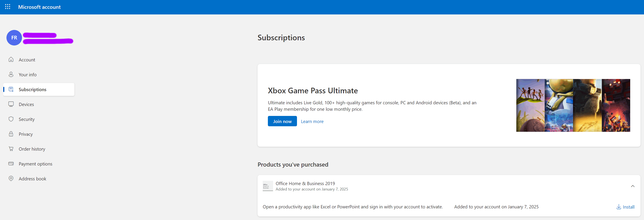Click the Join now button
This screenshot has width=644, height=220.
[x=282, y=121]
